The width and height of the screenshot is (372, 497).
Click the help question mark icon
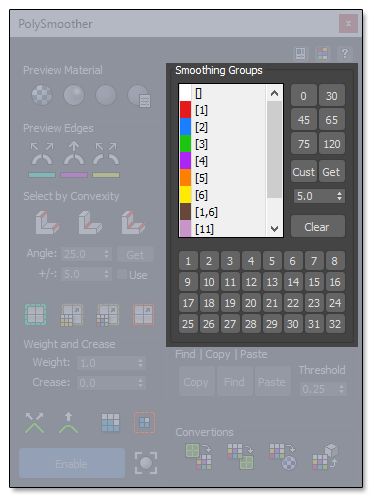coord(345,53)
